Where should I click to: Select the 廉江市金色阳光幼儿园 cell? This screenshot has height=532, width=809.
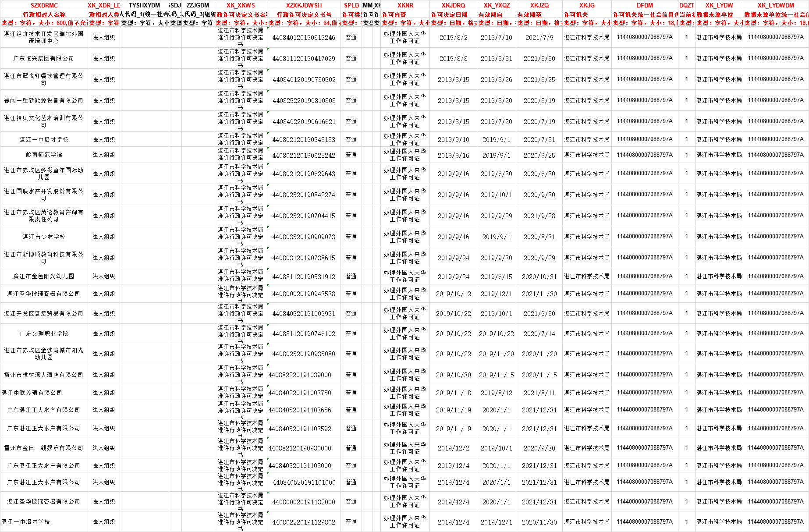pyautogui.click(x=44, y=277)
